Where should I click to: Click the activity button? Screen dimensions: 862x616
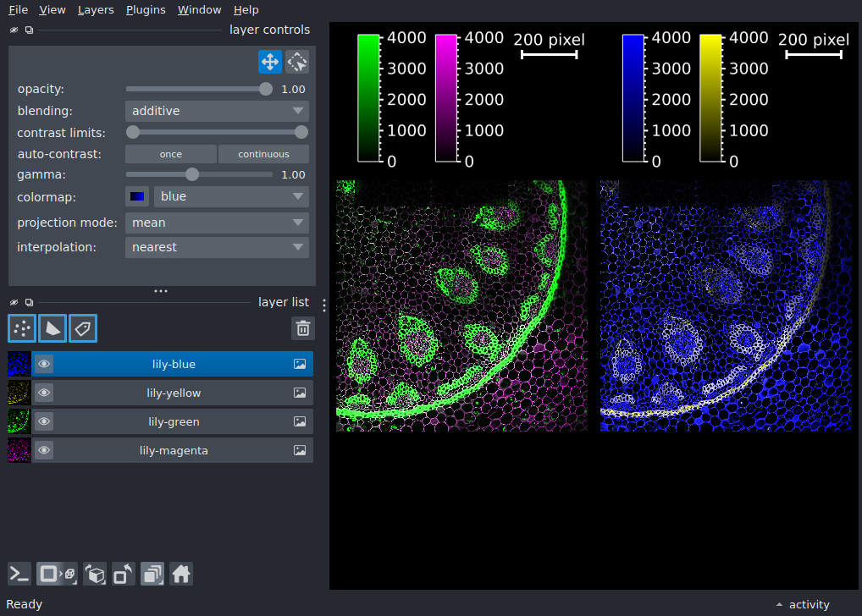[x=809, y=604]
